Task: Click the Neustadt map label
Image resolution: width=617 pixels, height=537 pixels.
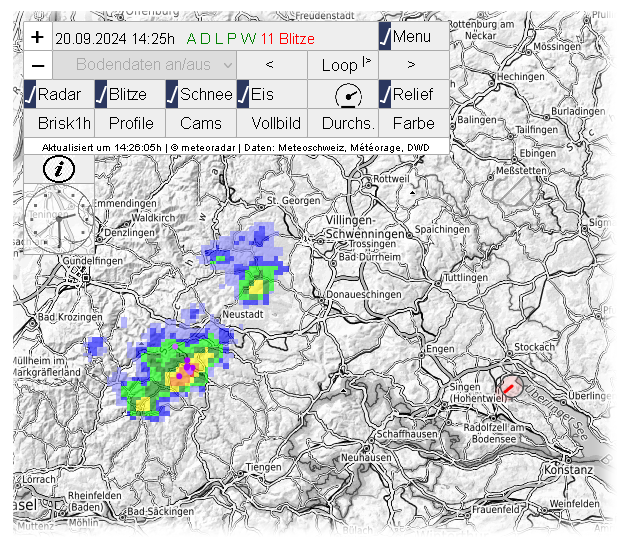Action: click(x=242, y=314)
